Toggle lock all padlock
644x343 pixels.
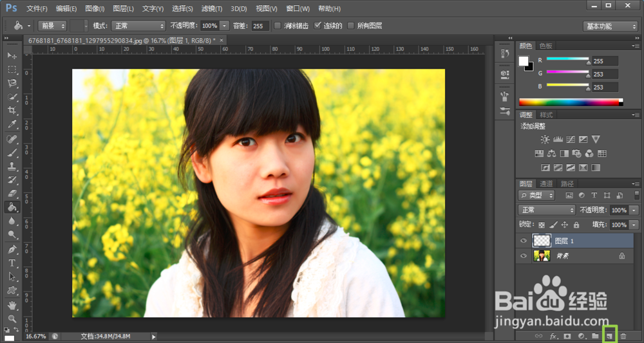tap(576, 225)
